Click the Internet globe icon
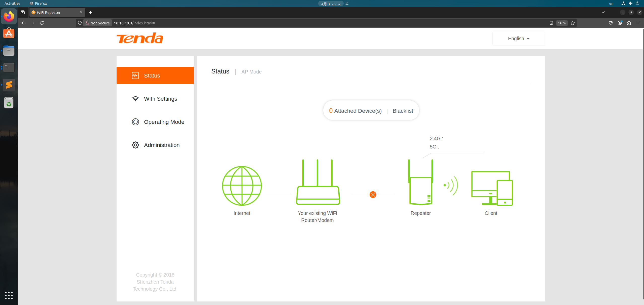 [242, 186]
